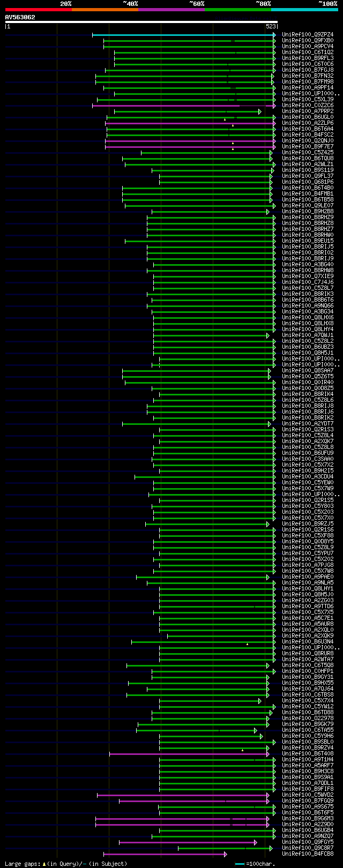
Task: Select hit label UniRef100_B6TQU8
Action: pos(308,159)
